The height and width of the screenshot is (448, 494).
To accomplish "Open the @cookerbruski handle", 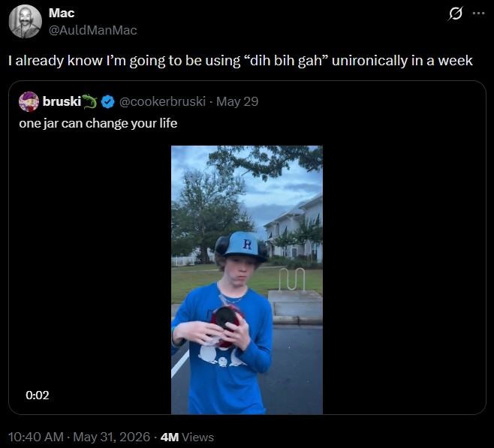I will (x=162, y=101).
